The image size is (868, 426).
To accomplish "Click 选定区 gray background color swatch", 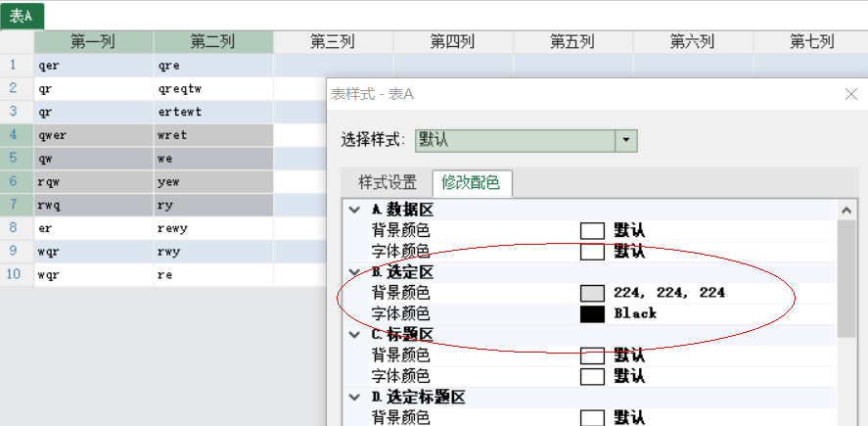I will coord(592,293).
